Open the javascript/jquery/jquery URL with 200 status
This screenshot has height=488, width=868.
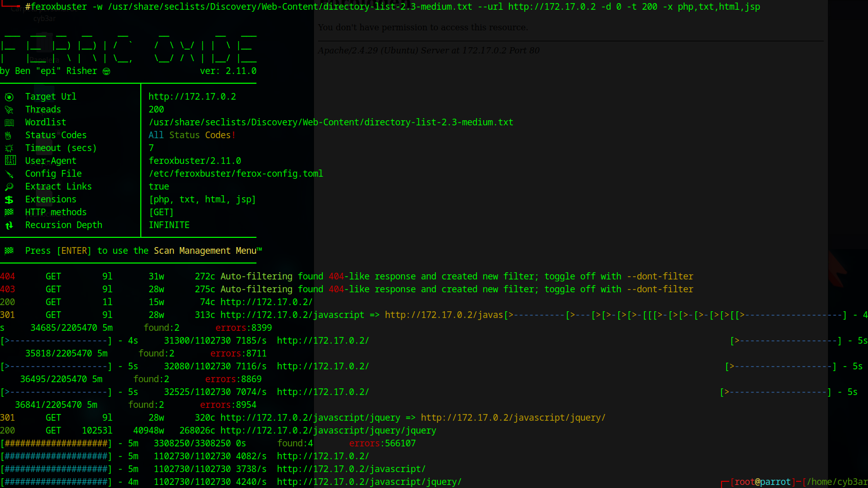328,430
